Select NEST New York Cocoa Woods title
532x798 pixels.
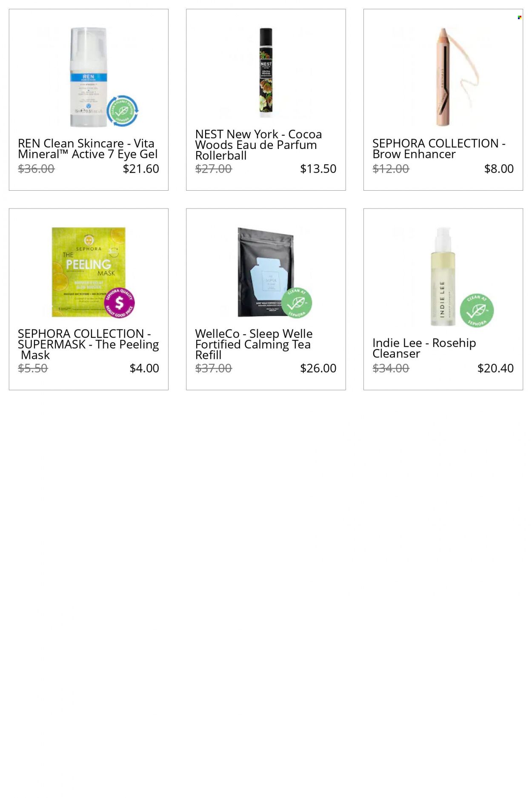(258, 145)
